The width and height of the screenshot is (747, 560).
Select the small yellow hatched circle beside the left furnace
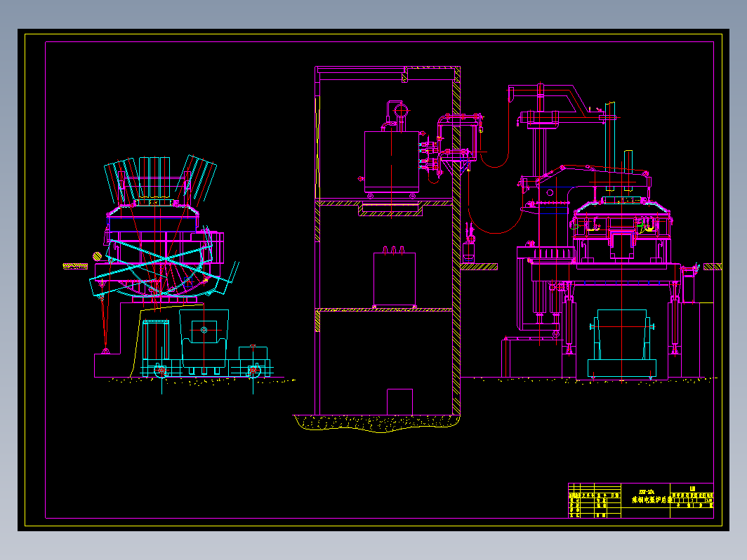click(x=97, y=256)
